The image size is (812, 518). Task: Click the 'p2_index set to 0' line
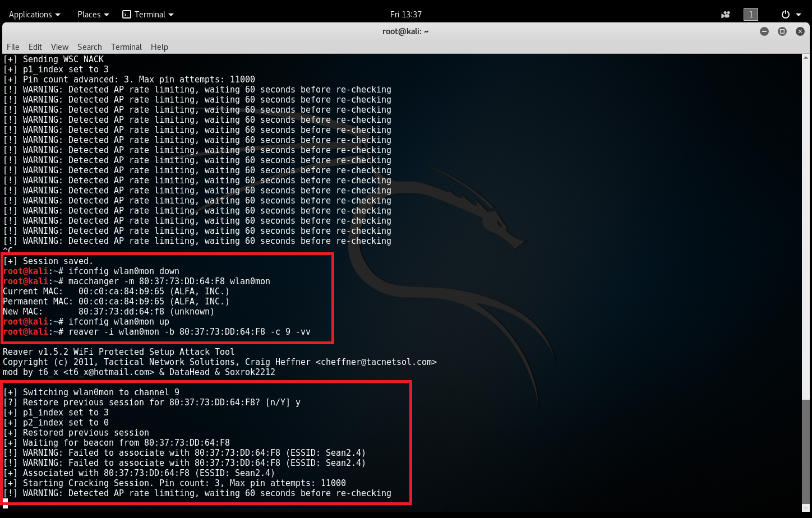[x=56, y=423]
